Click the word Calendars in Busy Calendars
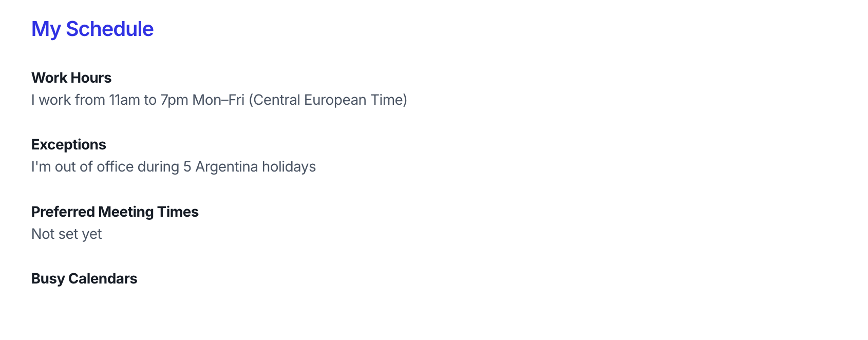The height and width of the screenshot is (340, 868). tap(103, 278)
